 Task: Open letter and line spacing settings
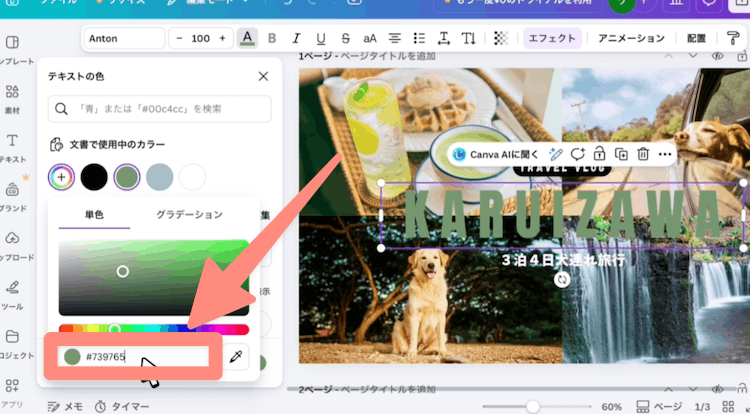coord(444,38)
